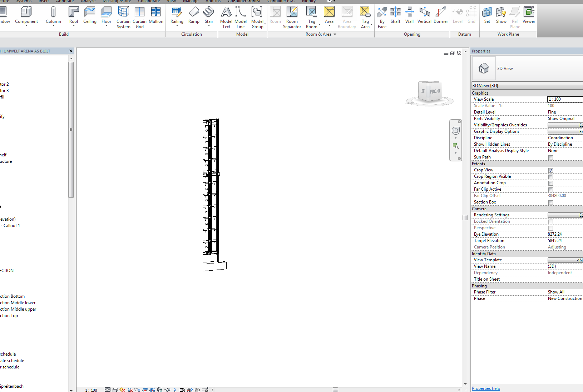Enable Perspective in Camera properties
Image resolution: width=583 pixels, height=392 pixels.
pos(550,228)
